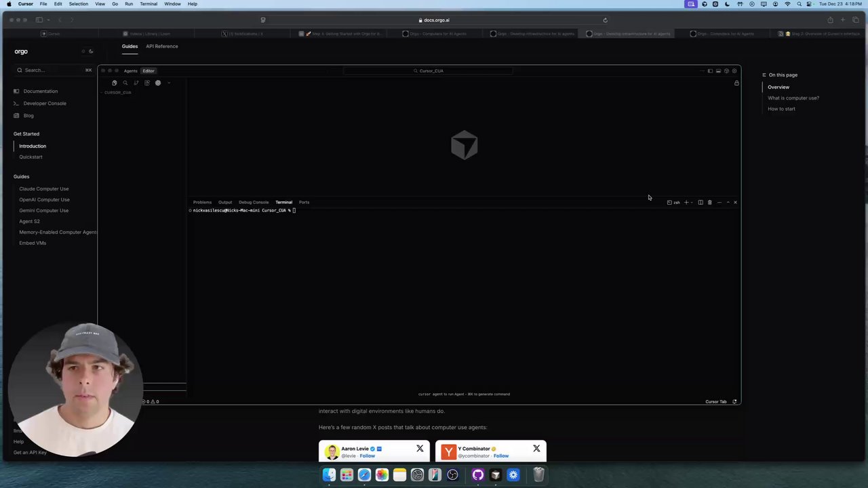This screenshot has height=488, width=868.
Task: Open Trash from the Dock
Action: [x=538, y=475]
